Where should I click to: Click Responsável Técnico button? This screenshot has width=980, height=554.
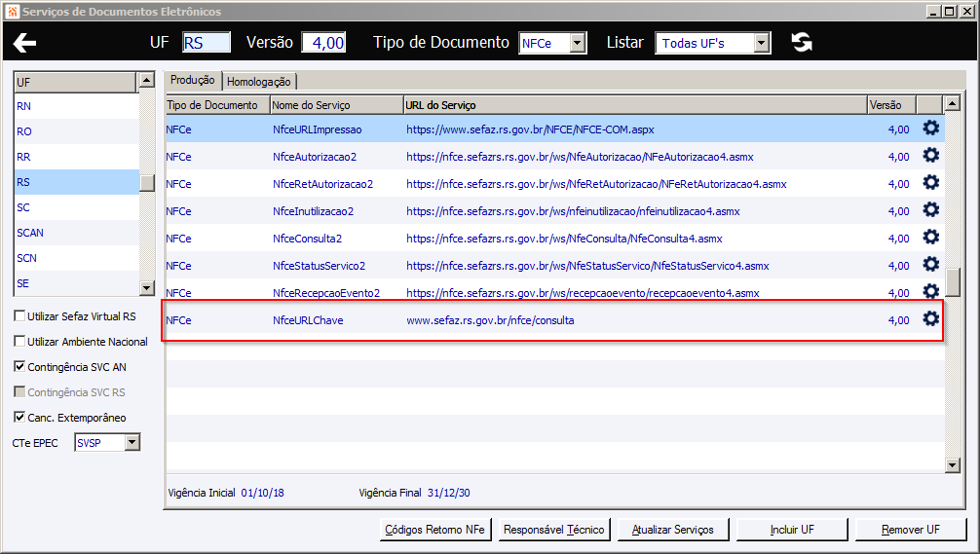pyautogui.click(x=553, y=530)
